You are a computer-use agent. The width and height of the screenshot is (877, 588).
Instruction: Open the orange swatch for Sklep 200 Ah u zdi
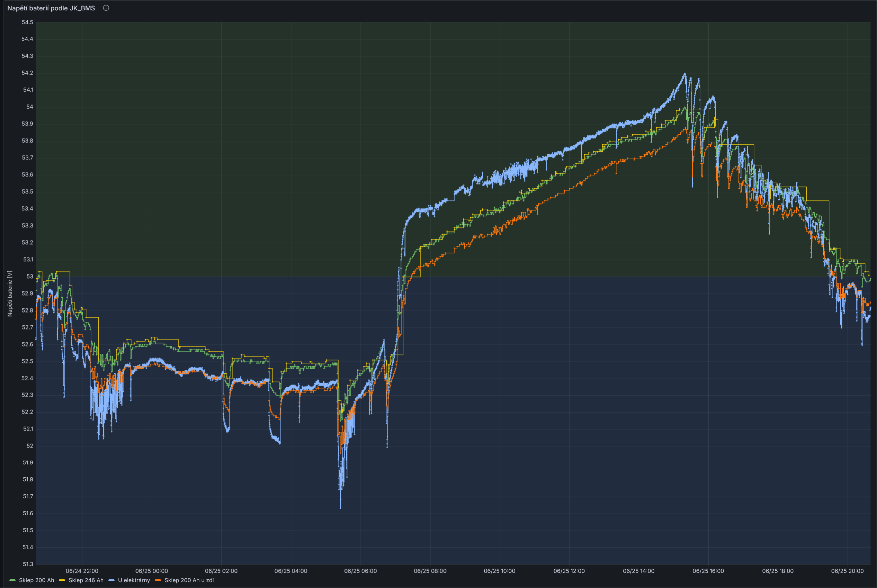(x=158, y=580)
